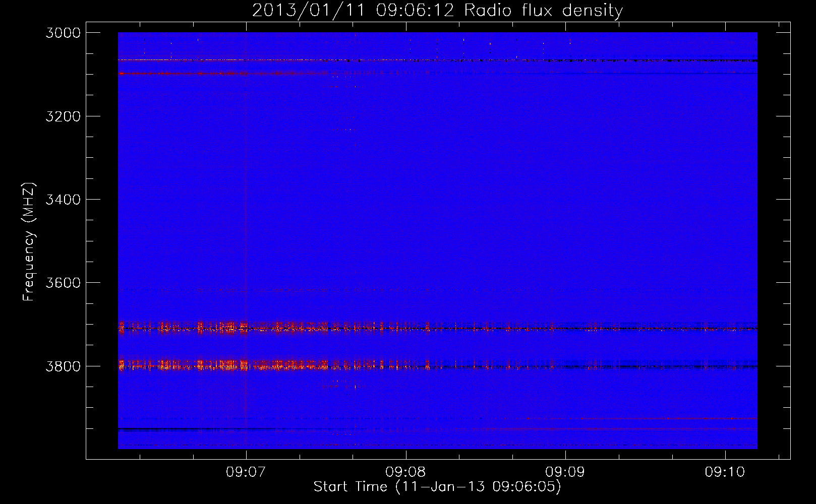Click the 3600 frequency tick label

(63, 283)
